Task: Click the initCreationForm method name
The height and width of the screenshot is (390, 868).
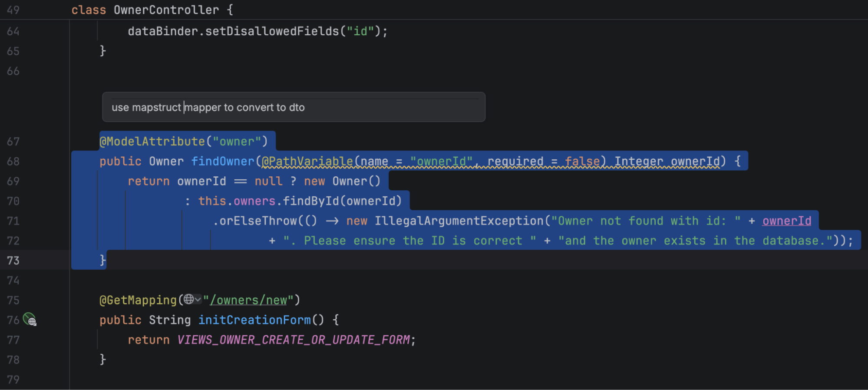Action: point(255,320)
